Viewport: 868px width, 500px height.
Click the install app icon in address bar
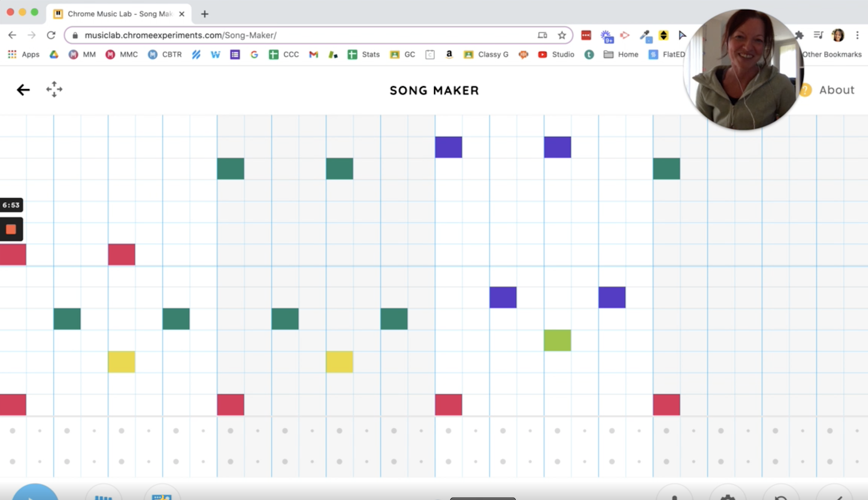[x=542, y=35]
